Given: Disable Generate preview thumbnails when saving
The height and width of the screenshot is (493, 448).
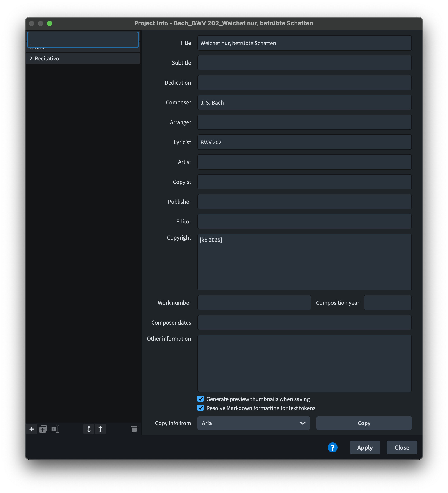Looking at the screenshot, I should click(201, 399).
